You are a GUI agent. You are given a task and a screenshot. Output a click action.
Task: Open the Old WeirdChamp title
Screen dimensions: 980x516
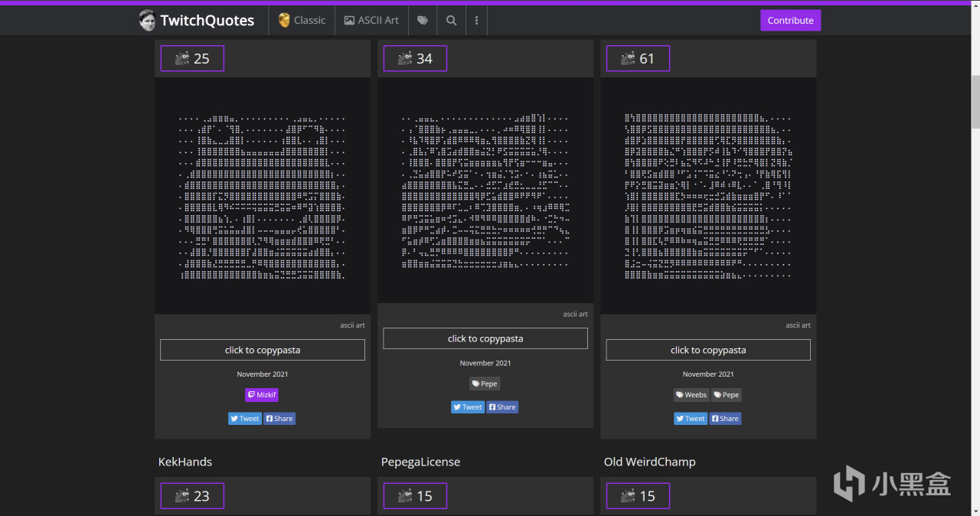(x=650, y=462)
